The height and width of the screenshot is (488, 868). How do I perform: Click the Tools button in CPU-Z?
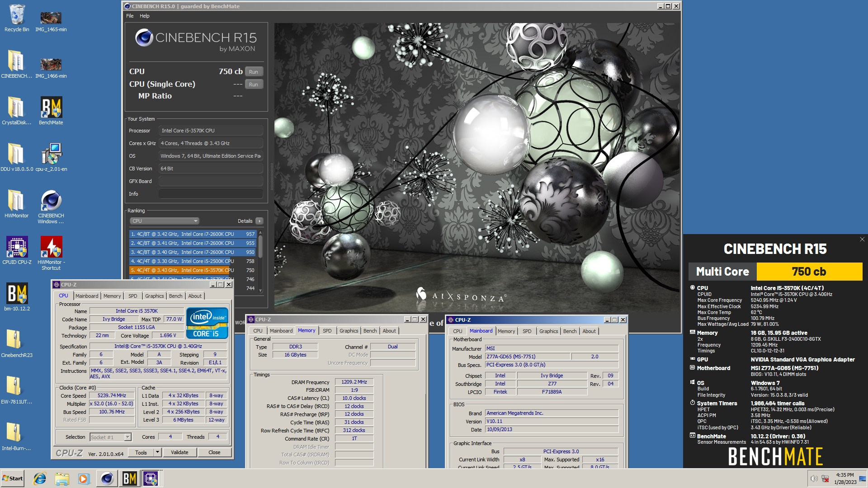coord(141,452)
